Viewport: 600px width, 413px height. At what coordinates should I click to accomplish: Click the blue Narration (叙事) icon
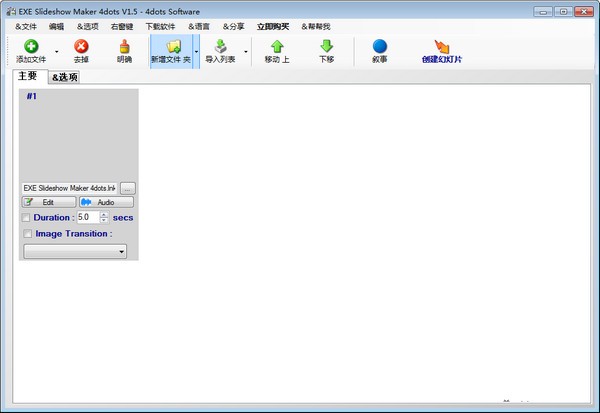[379, 46]
